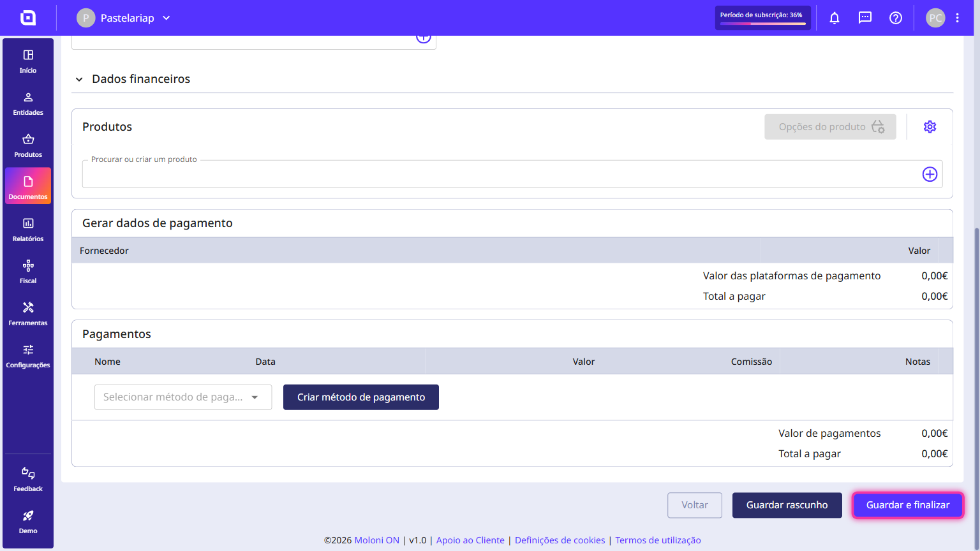The width and height of the screenshot is (980, 551).
Task: Click Criar método de pagamento button
Action: tap(361, 397)
